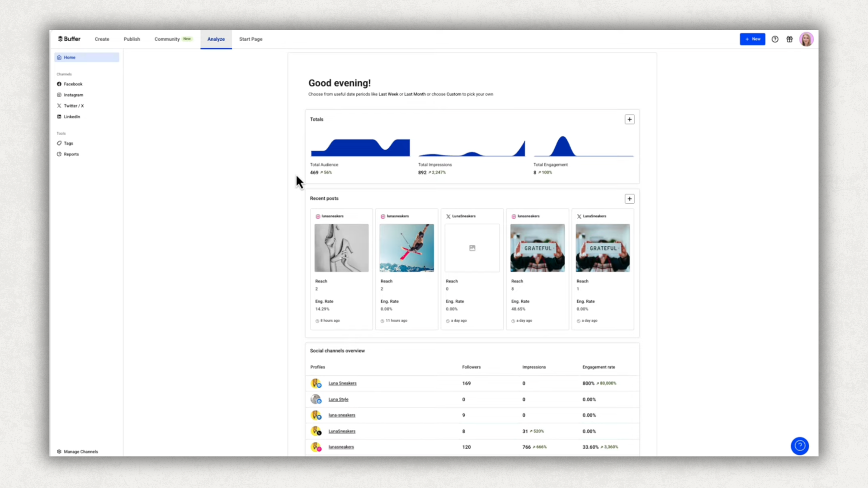Viewport: 868px width, 488px height.
Task: Click the Home house icon
Action: tap(59, 57)
